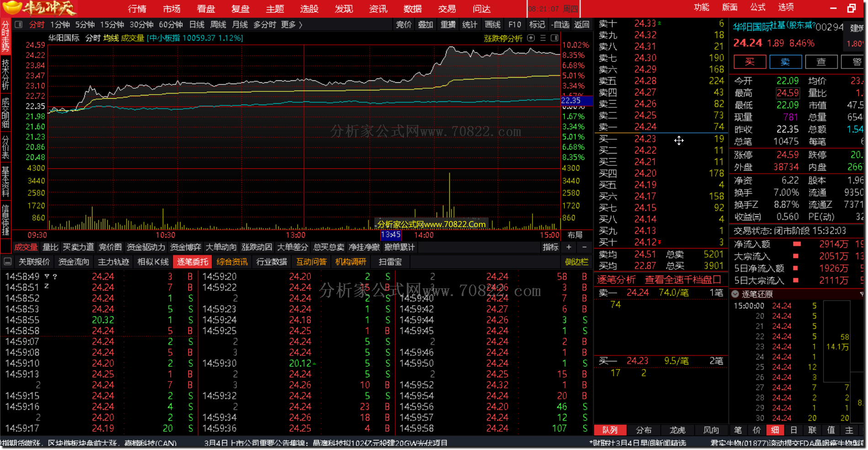Switch to 风向 tab
868x450 pixels.
(711, 430)
